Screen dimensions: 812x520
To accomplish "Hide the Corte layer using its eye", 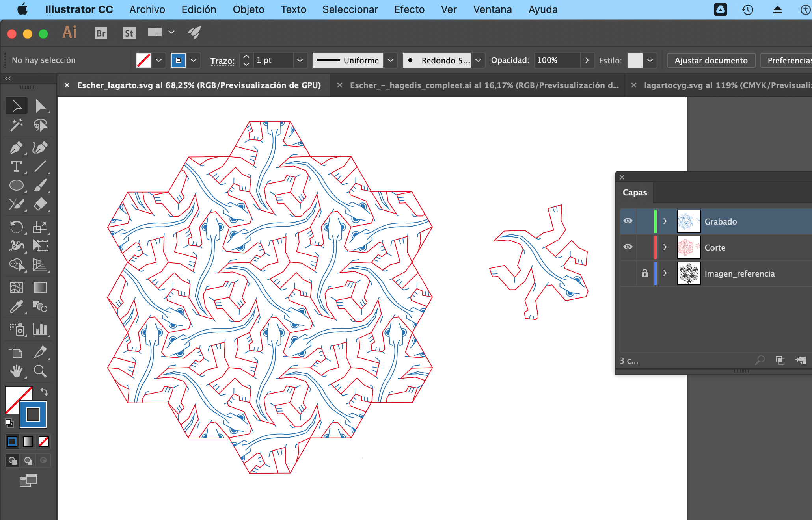I will tap(628, 247).
